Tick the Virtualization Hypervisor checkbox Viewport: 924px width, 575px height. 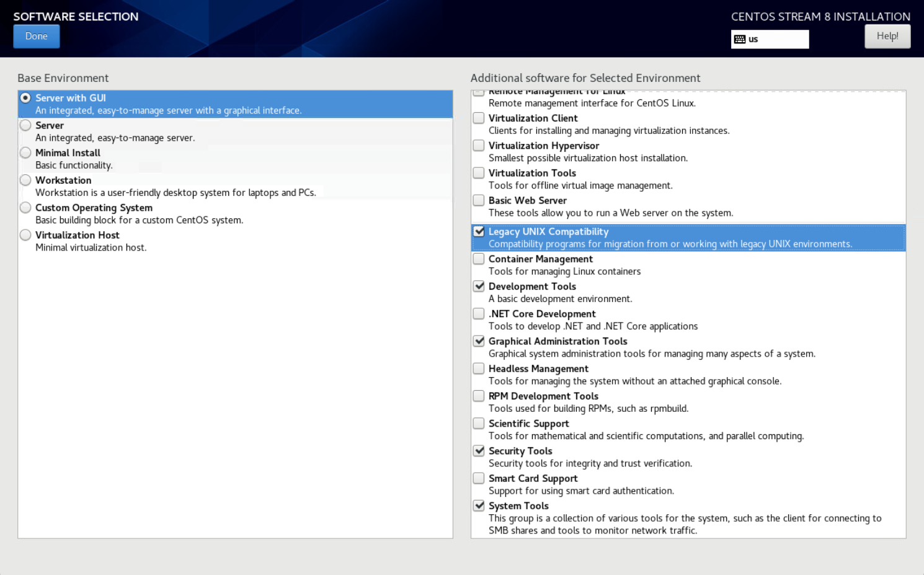click(x=479, y=145)
